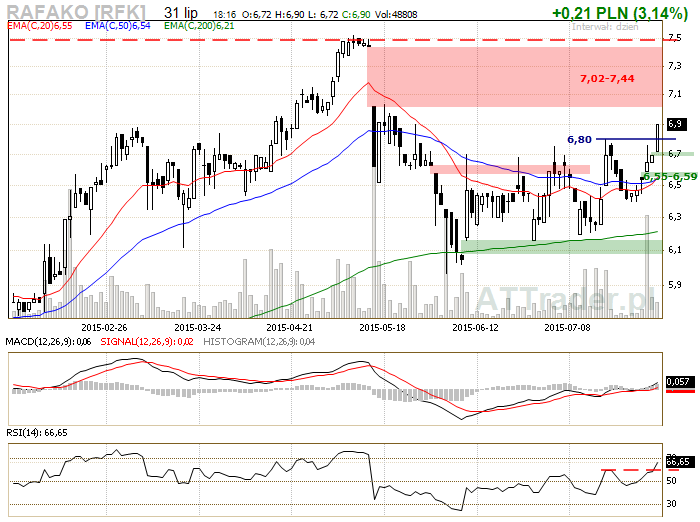Image resolution: width=700 pixels, height=522 pixels.
Task: Click the RSI axis label 30
Action: coord(671,504)
